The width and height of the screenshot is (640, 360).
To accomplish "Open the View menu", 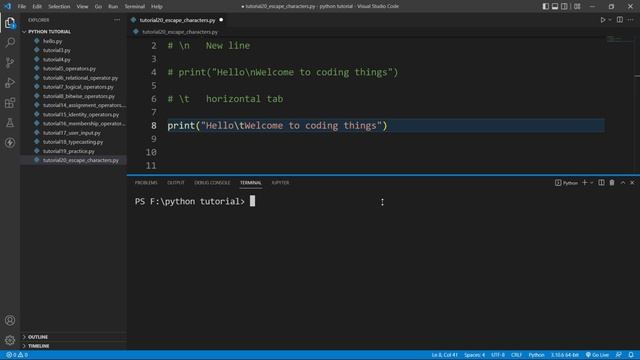I will coord(82,6).
